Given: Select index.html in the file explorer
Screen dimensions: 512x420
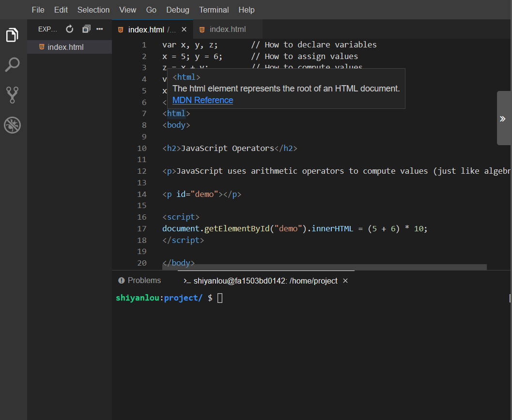Looking at the screenshot, I should (65, 47).
